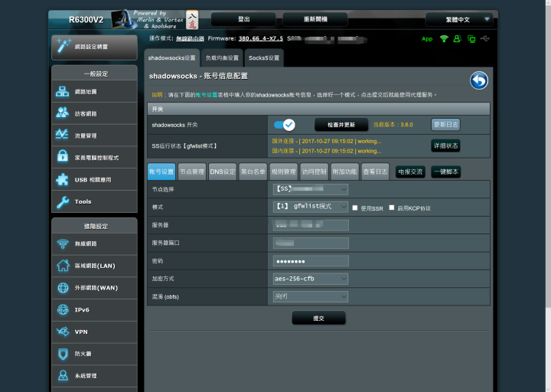Click the 检查并更新 button
551x392 pixels.
pyautogui.click(x=341, y=125)
